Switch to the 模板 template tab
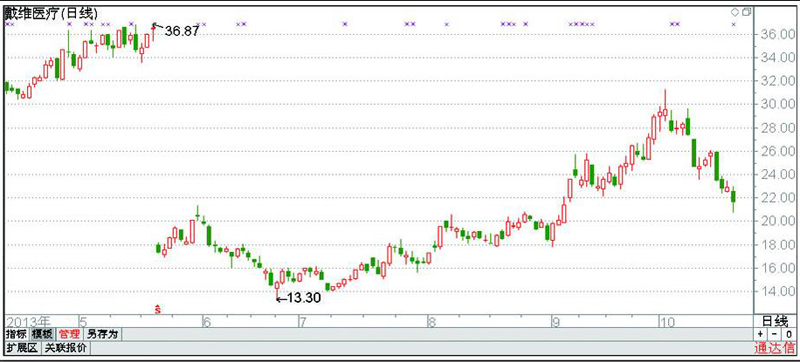Image resolution: width=800 pixels, height=362 pixels. click(42, 334)
